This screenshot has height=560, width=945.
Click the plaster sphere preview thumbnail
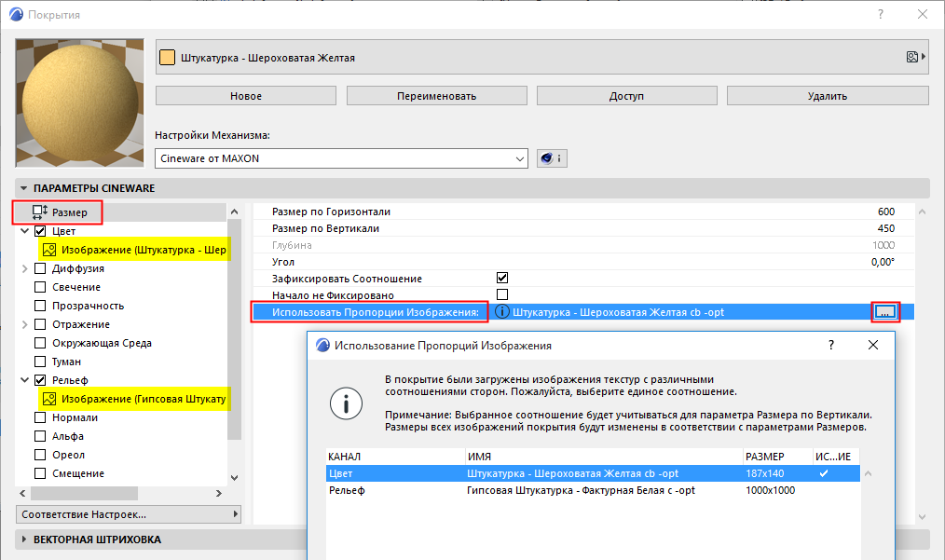click(79, 103)
